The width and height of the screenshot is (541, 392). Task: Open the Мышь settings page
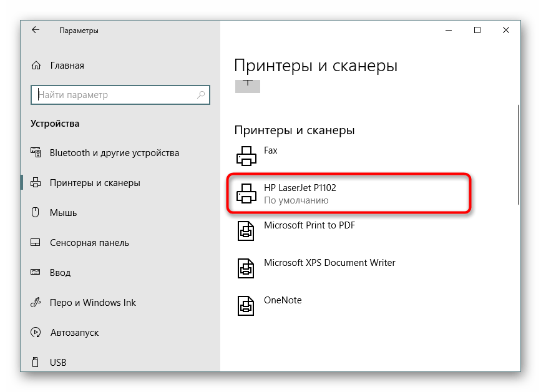coord(63,213)
